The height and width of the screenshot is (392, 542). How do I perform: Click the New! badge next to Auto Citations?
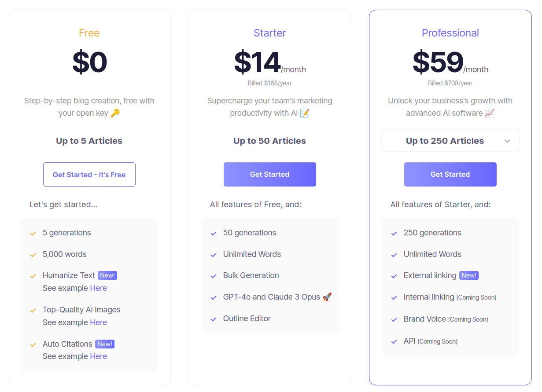[105, 344]
